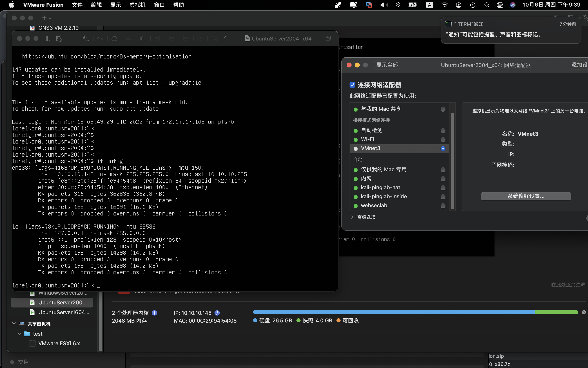This screenshot has width=588, height=368.
Task: Click the hard disk icon in VM toolbar
Action: [114, 38]
